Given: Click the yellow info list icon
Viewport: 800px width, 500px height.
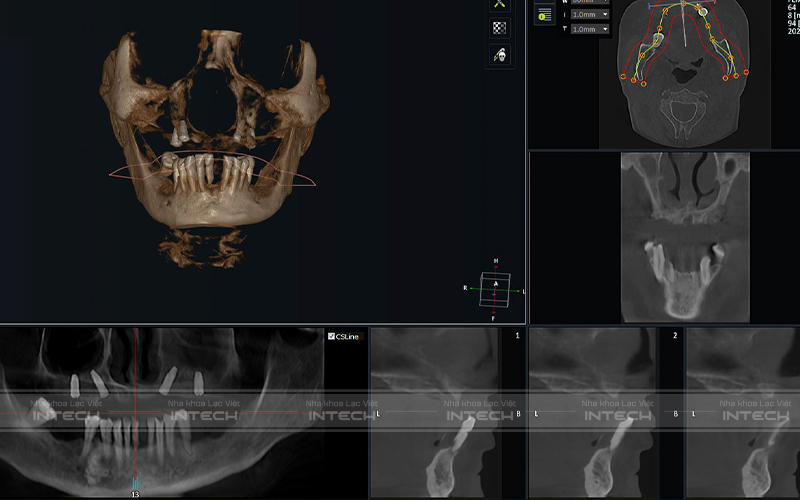Looking at the screenshot, I should (545, 14).
